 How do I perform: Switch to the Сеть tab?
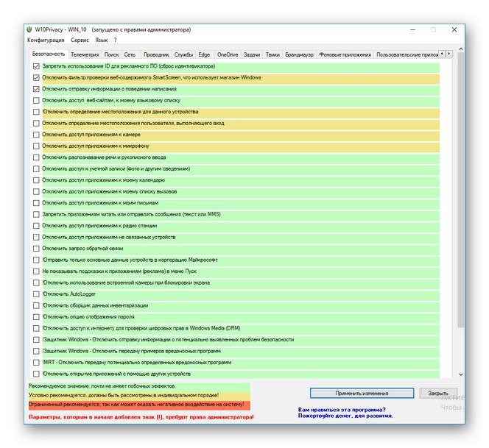[130, 54]
